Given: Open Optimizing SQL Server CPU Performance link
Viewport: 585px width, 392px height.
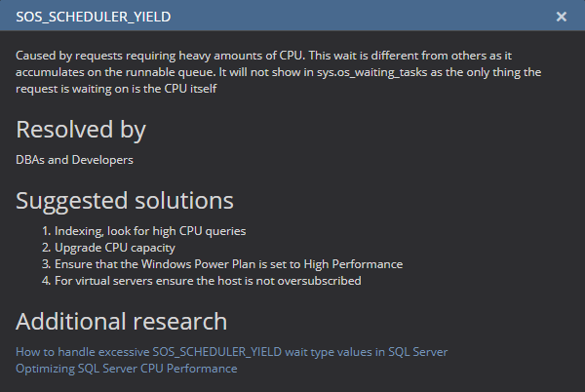Looking at the screenshot, I should click(x=127, y=369).
